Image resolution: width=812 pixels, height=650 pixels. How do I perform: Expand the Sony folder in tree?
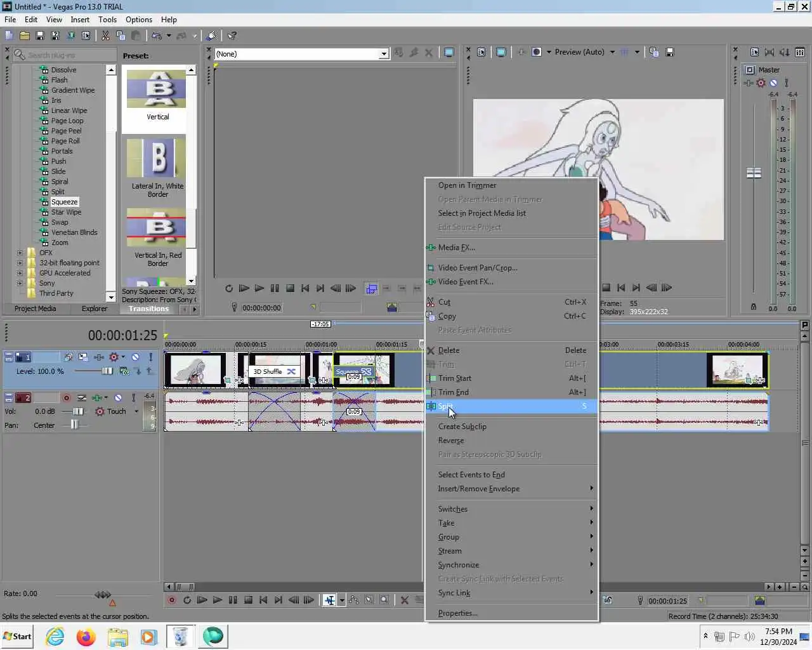coord(20,283)
